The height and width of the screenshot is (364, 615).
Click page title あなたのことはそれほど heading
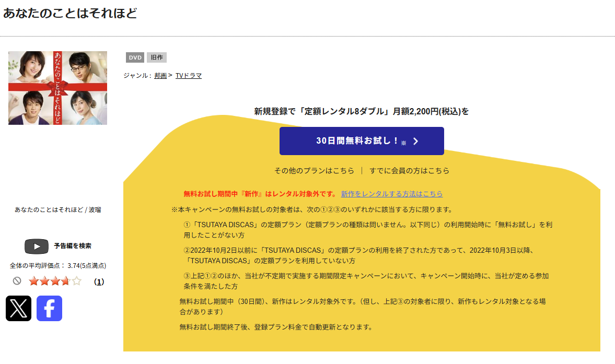[x=70, y=14]
